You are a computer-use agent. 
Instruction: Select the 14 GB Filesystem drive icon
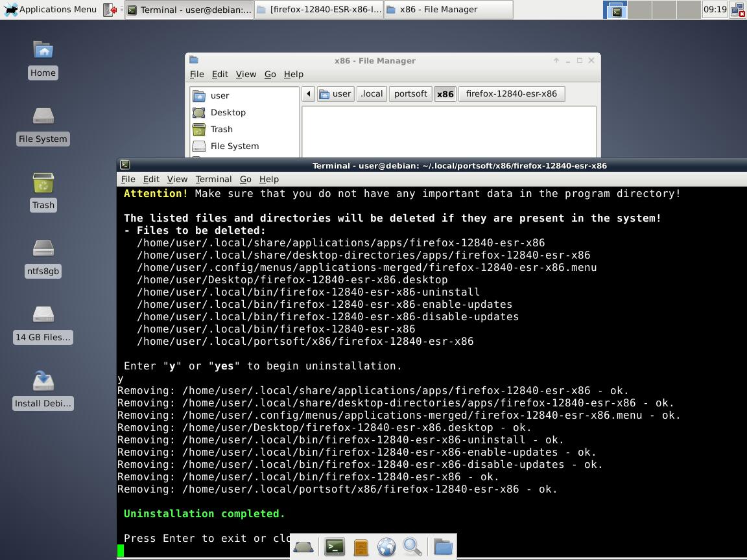coord(43,324)
